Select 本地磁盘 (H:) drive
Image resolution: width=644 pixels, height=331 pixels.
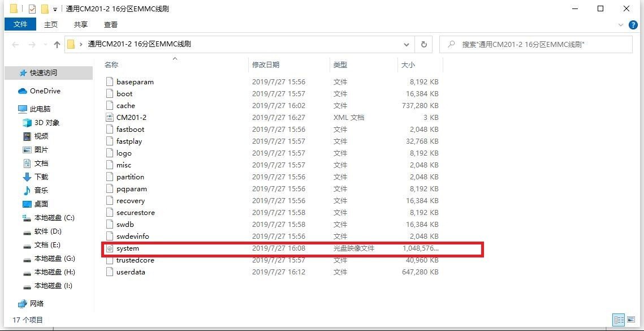[x=54, y=272]
